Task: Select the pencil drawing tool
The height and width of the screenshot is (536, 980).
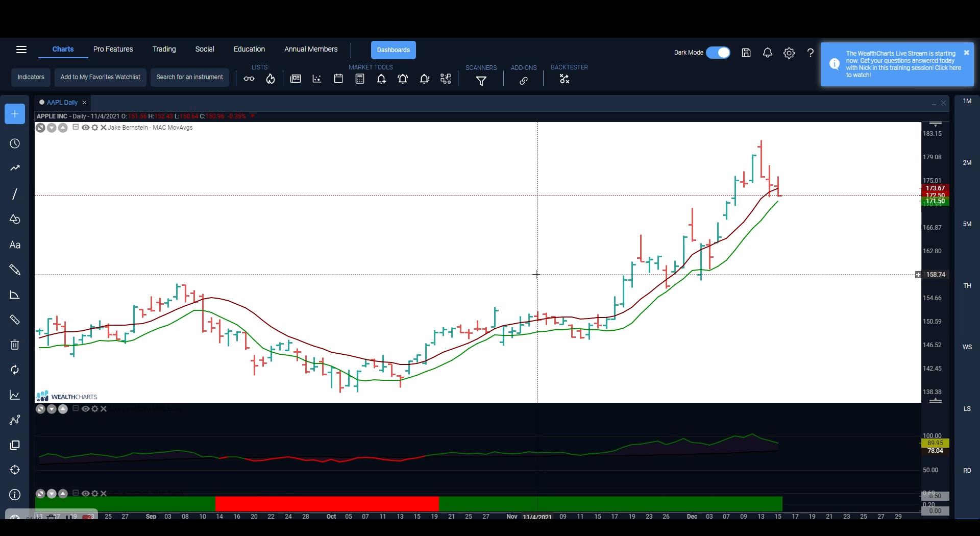Action: click(x=15, y=270)
